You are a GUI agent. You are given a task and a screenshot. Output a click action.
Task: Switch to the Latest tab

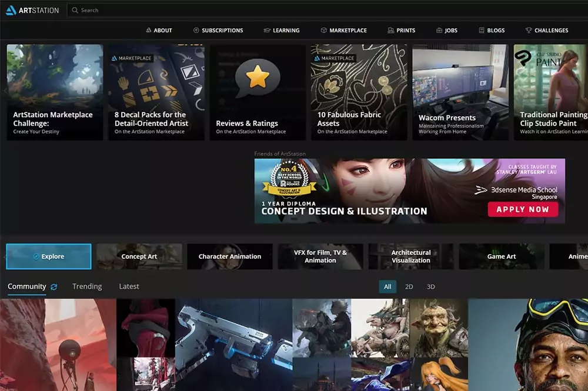[129, 286]
